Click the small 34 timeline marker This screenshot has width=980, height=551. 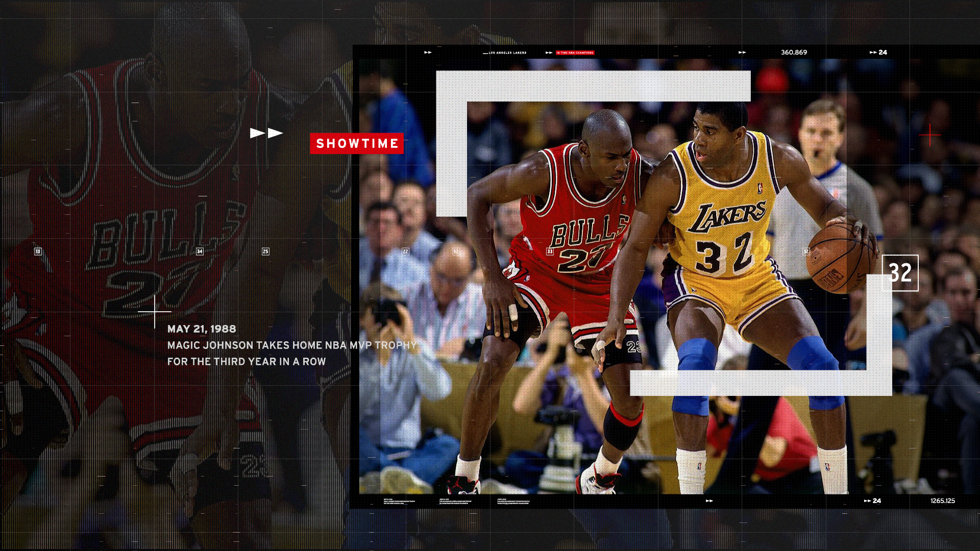tap(200, 251)
